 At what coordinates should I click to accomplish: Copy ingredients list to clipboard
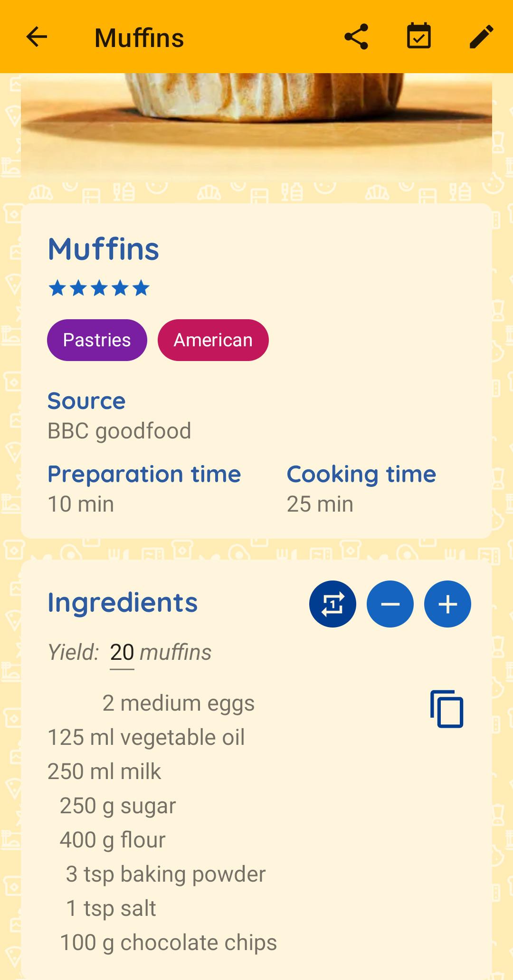(x=446, y=709)
